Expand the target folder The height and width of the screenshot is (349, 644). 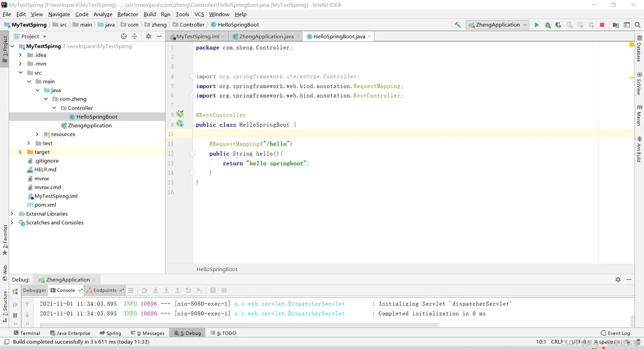(20, 152)
